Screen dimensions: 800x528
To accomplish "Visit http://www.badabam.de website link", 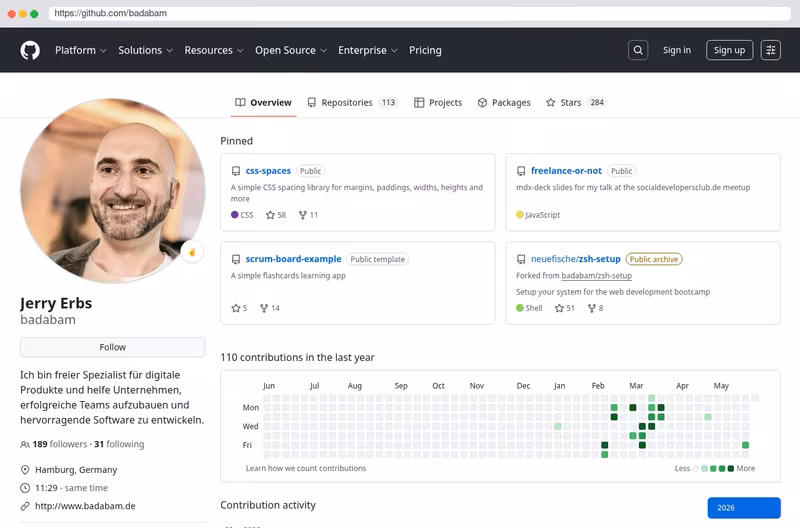I will pyautogui.click(x=85, y=506).
